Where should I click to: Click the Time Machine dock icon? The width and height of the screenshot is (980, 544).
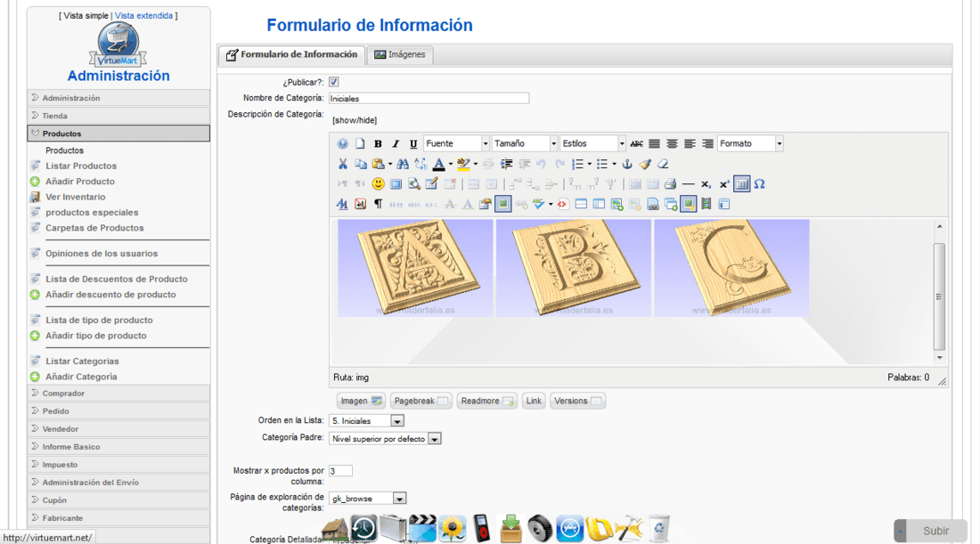(363, 528)
